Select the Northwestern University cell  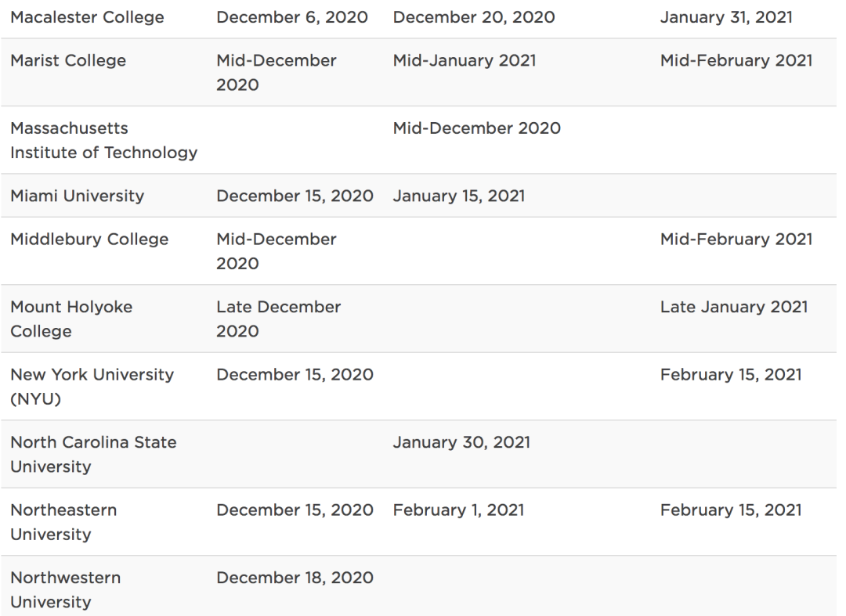tap(65, 589)
